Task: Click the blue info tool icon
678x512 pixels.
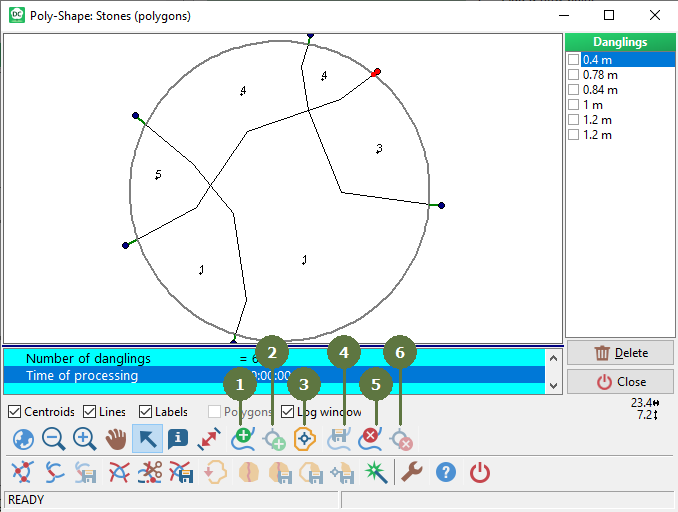Action: [x=179, y=439]
